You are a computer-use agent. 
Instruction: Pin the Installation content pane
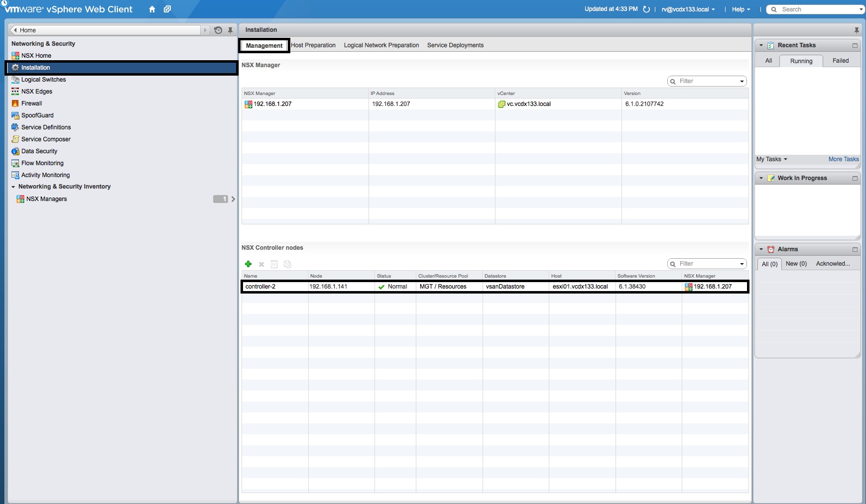[x=857, y=29]
